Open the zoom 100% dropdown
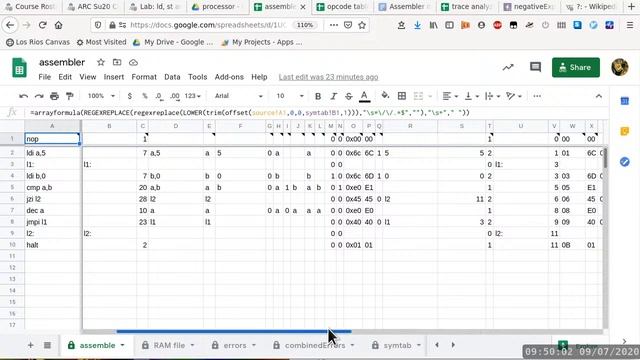The height and width of the screenshot is (360, 640). pyautogui.click(x=101, y=96)
